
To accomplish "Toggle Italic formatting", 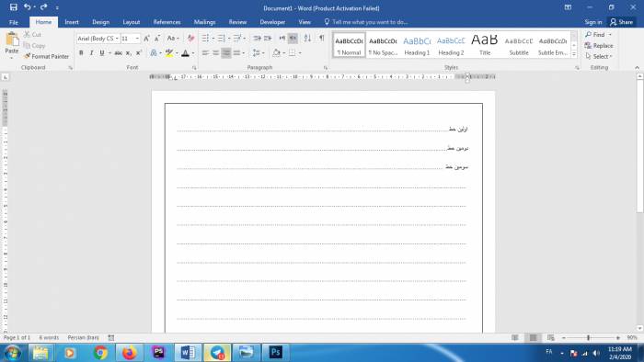I will (x=91, y=53).
